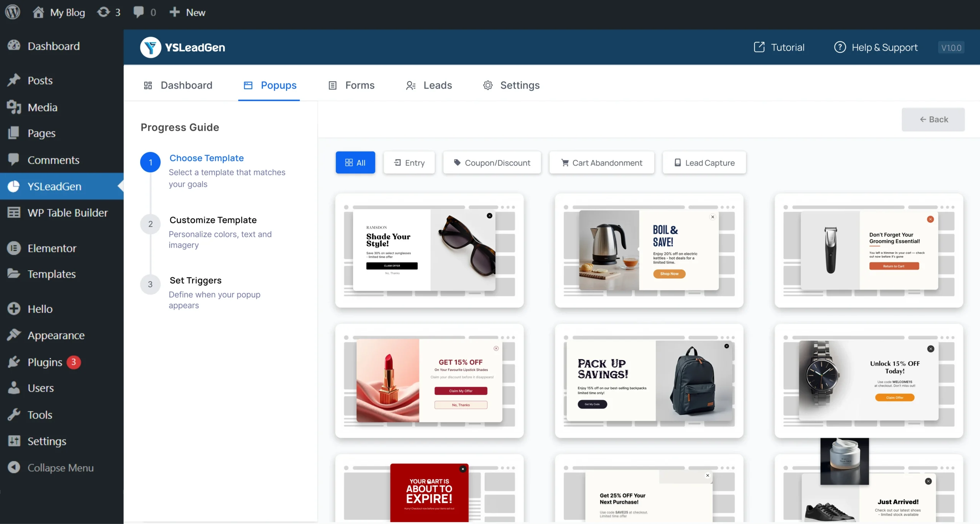980x524 pixels.
Task: Open Appearance in the sidebar
Action: pyautogui.click(x=62, y=335)
